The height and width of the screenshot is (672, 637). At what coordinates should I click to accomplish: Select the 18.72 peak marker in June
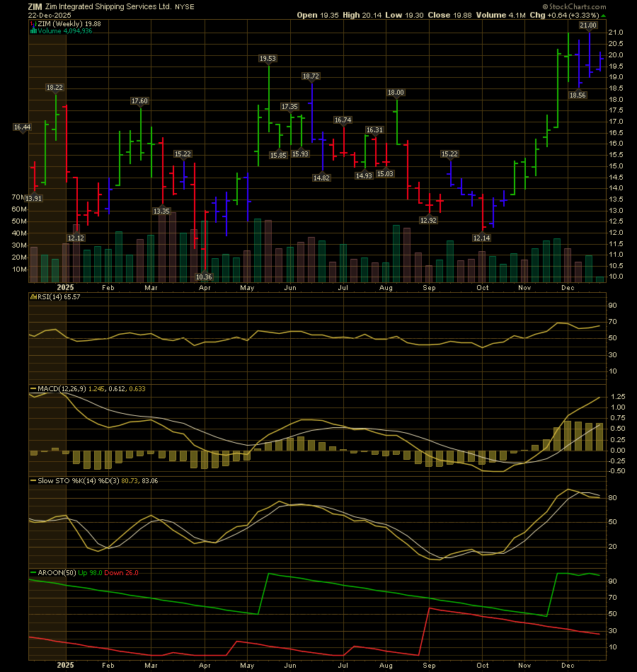(311, 76)
